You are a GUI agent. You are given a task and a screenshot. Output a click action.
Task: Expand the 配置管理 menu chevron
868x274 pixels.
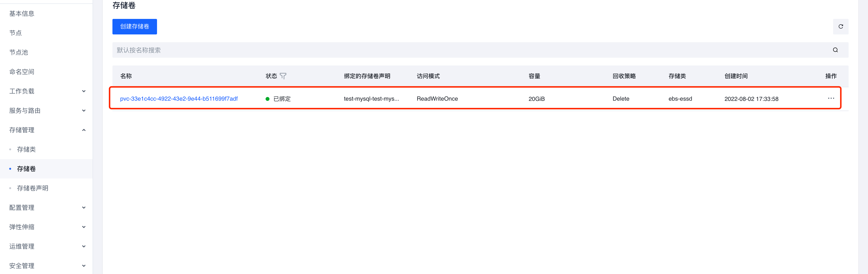[84, 208]
